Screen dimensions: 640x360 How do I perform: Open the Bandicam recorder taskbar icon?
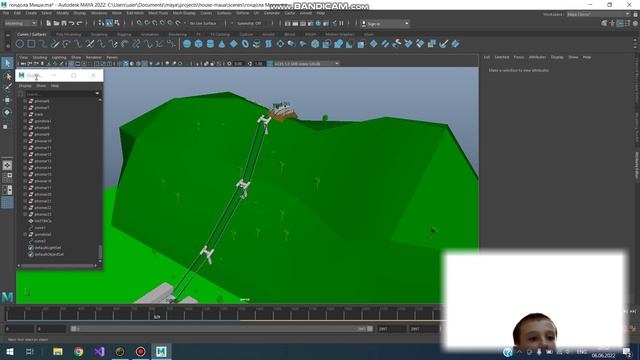[140, 351]
